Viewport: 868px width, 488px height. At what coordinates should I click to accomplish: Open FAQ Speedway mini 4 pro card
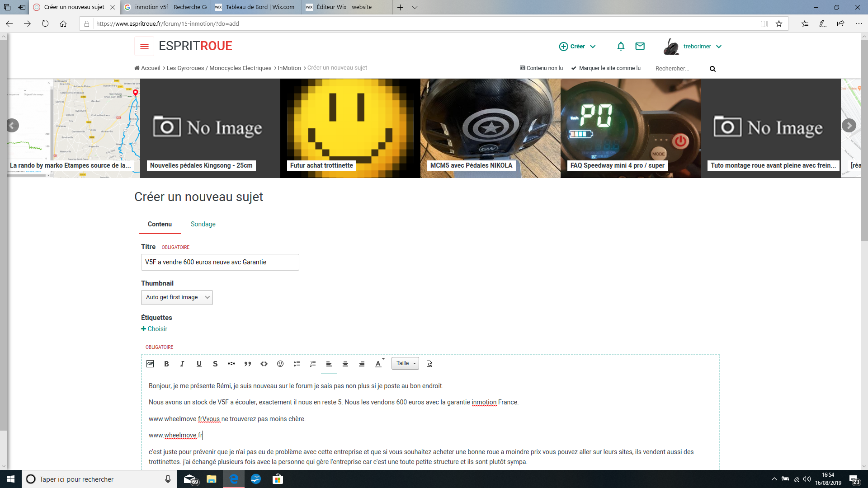(x=631, y=128)
